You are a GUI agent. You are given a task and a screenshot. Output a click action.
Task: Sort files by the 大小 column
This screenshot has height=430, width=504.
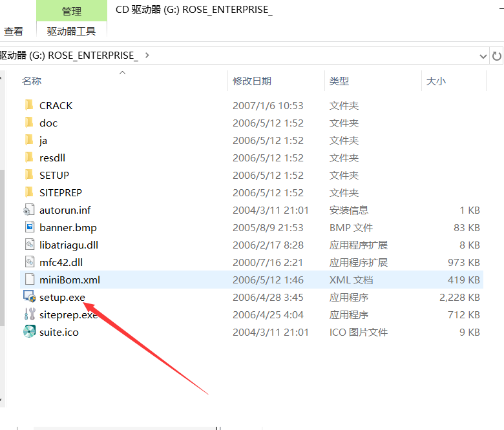point(436,81)
